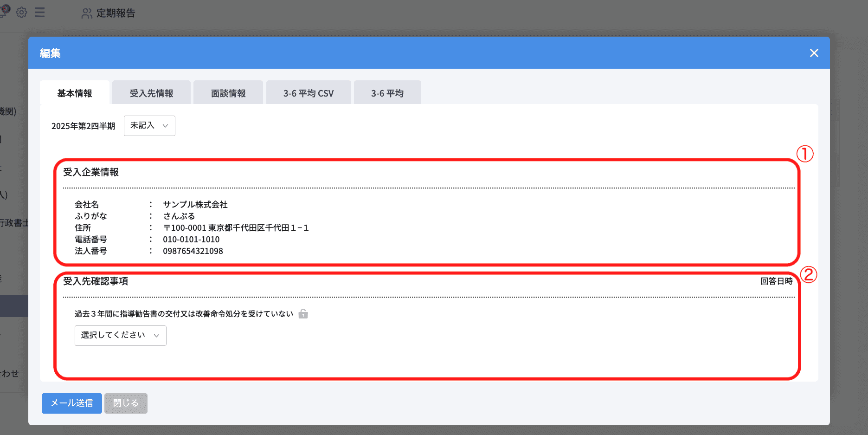The image size is (868, 435).
Task: Close the 編集 dialog with the X
Action: point(814,53)
